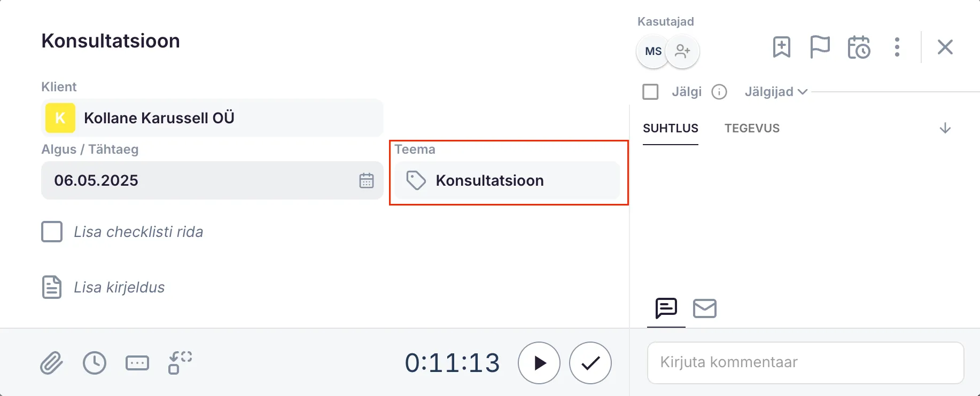Click the Kirjuta kommentaar input field
This screenshot has width=980, height=396.
point(805,362)
